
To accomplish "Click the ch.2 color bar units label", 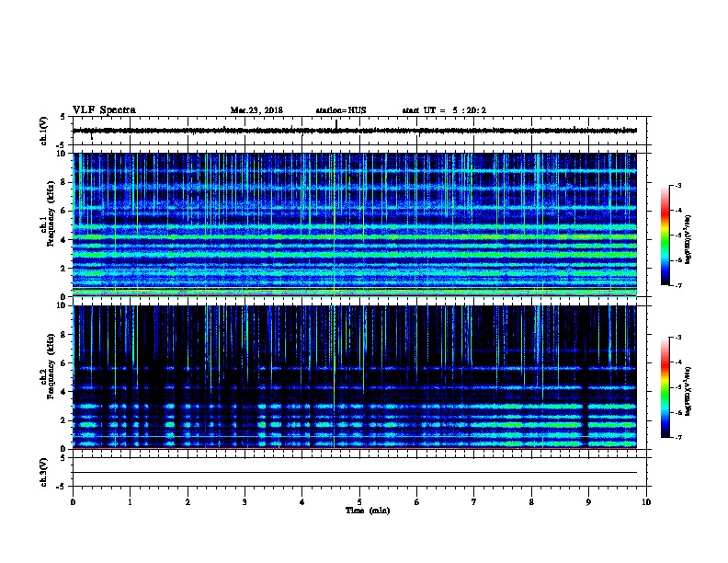I will (x=688, y=391).
